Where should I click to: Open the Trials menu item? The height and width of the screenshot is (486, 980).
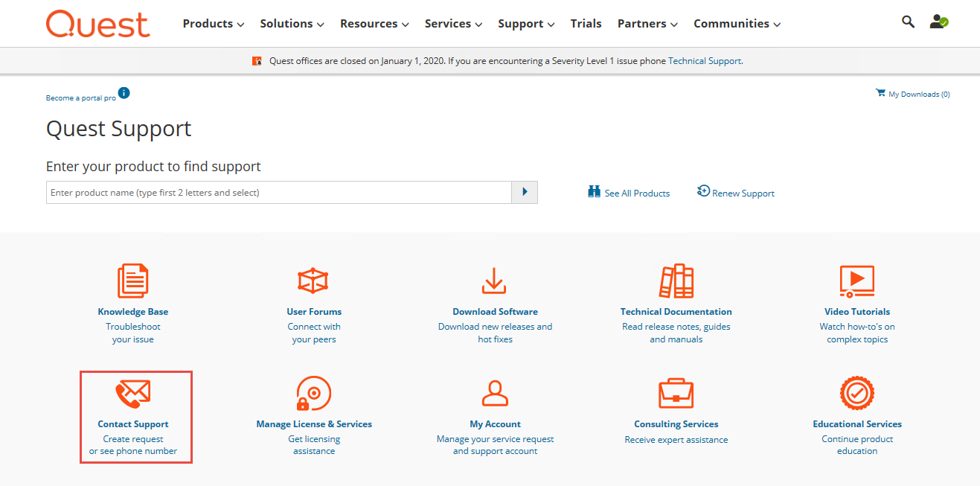586,24
